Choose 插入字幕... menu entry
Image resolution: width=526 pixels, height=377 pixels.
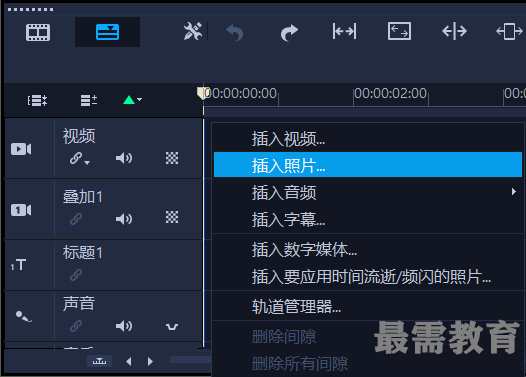368,220
